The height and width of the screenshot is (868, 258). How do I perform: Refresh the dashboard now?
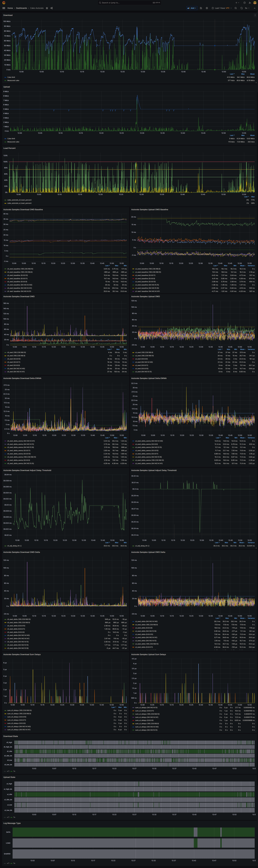point(241,8)
